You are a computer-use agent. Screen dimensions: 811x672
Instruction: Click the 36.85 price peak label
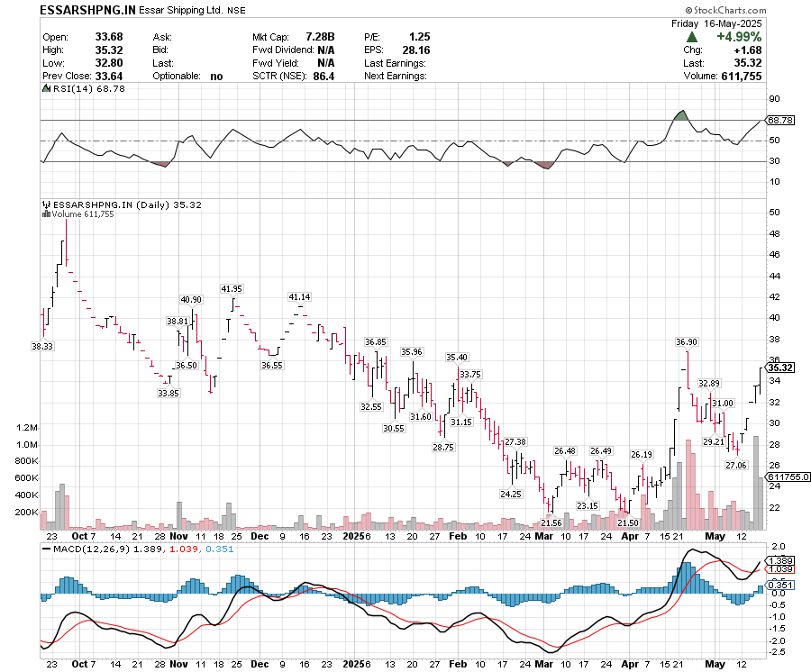(x=376, y=342)
